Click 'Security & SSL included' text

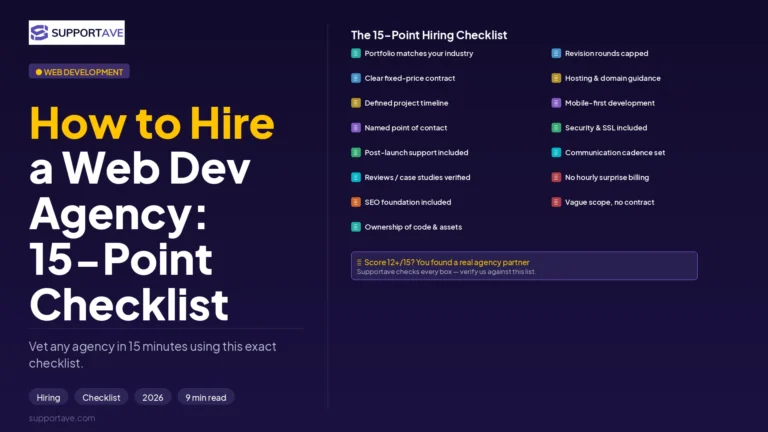pos(606,128)
